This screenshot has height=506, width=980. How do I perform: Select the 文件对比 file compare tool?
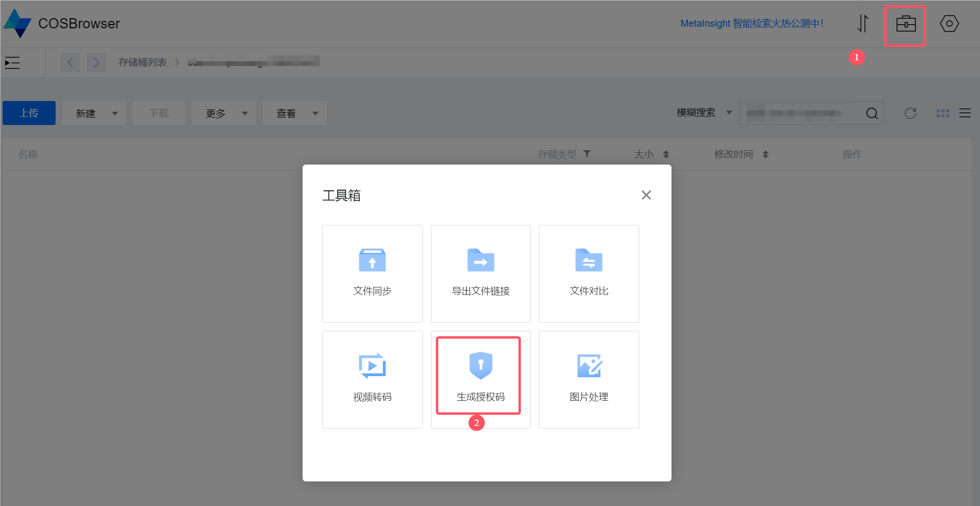coord(589,274)
